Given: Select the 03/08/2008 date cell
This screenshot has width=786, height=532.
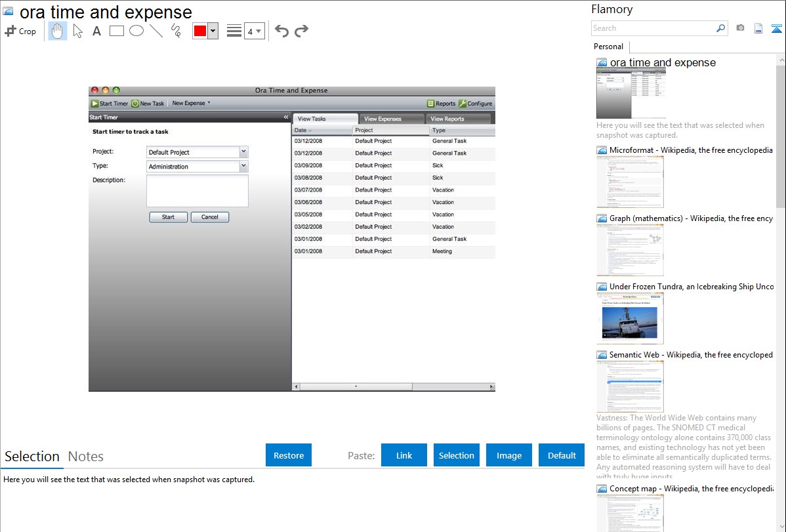Looking at the screenshot, I should (x=308, y=178).
